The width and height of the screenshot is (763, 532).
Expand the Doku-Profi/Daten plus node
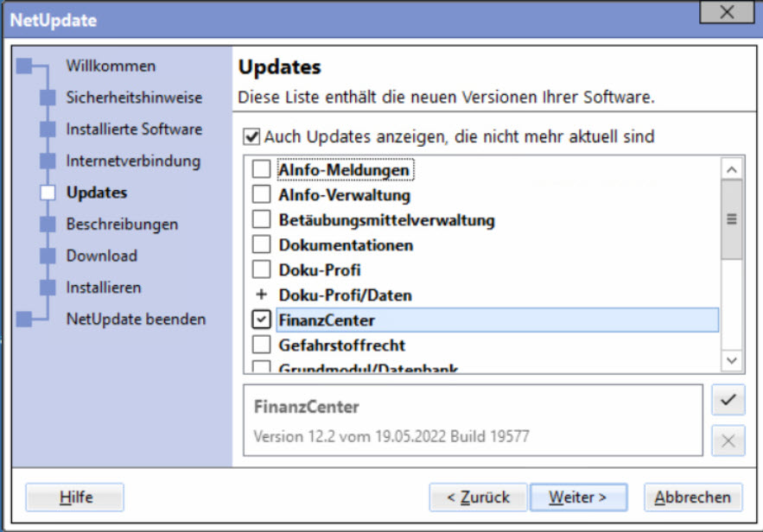click(261, 295)
